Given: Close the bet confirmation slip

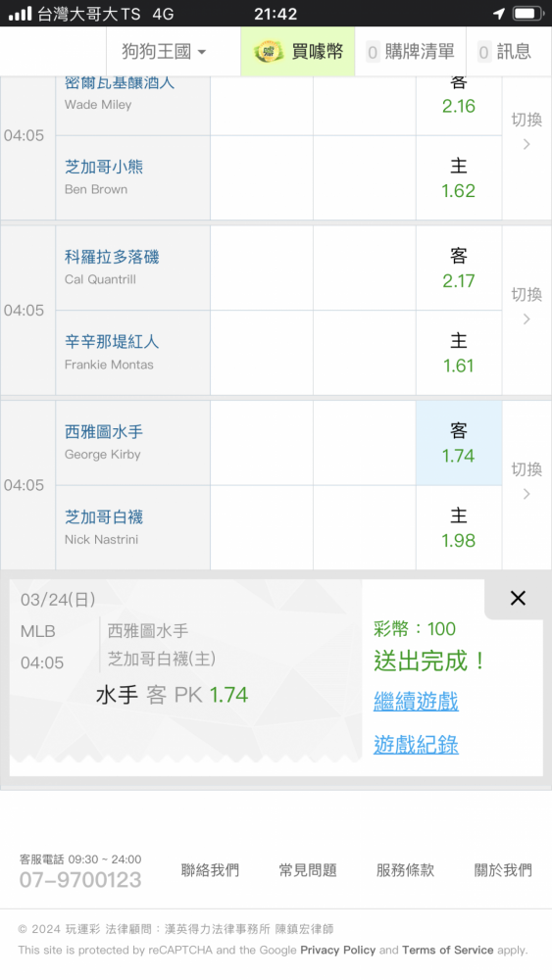Looking at the screenshot, I should click(518, 598).
